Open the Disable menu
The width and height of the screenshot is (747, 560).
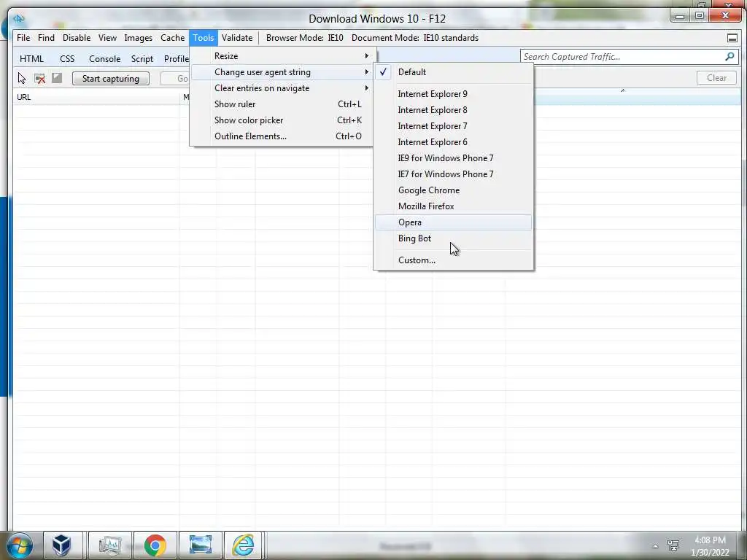pos(77,38)
